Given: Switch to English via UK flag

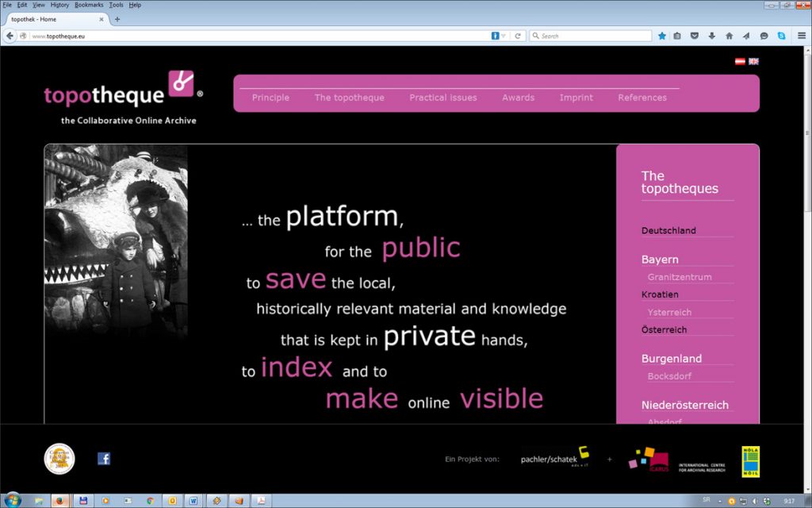Looking at the screenshot, I should pos(753,61).
